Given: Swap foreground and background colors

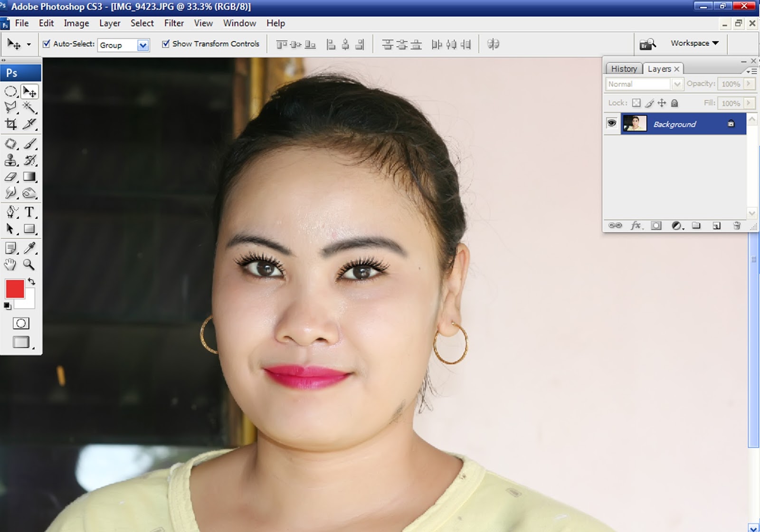Looking at the screenshot, I should tap(31, 281).
